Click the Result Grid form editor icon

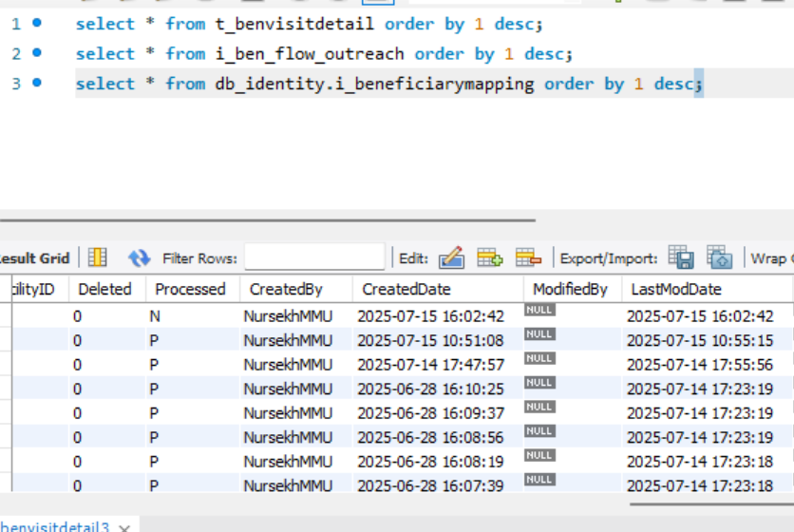click(x=97, y=257)
